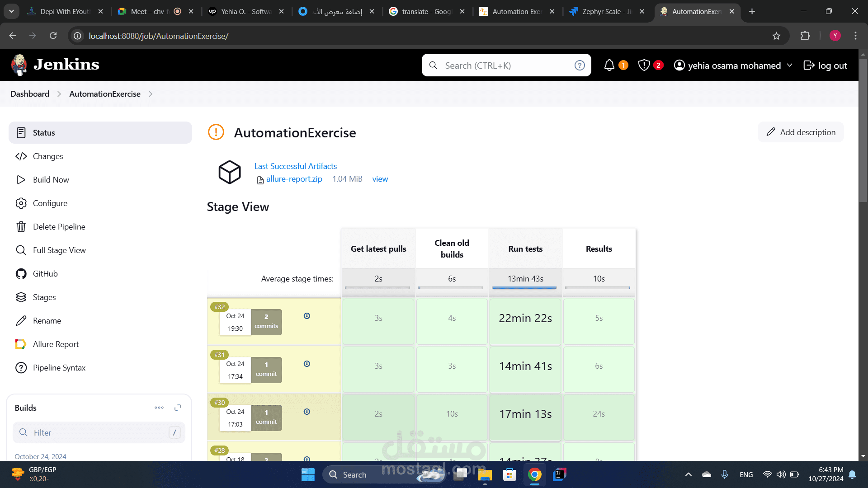Open build #31 badge
This screenshot has height=488, width=868.
220,355
